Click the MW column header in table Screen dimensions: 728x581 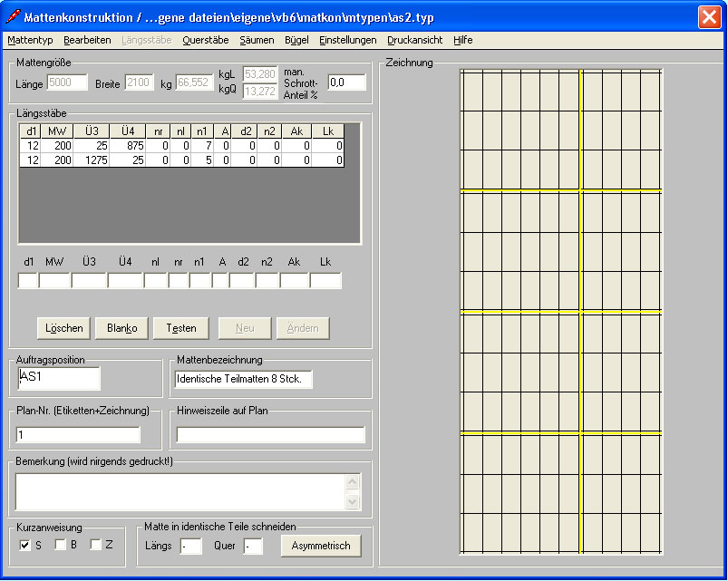[x=56, y=131]
